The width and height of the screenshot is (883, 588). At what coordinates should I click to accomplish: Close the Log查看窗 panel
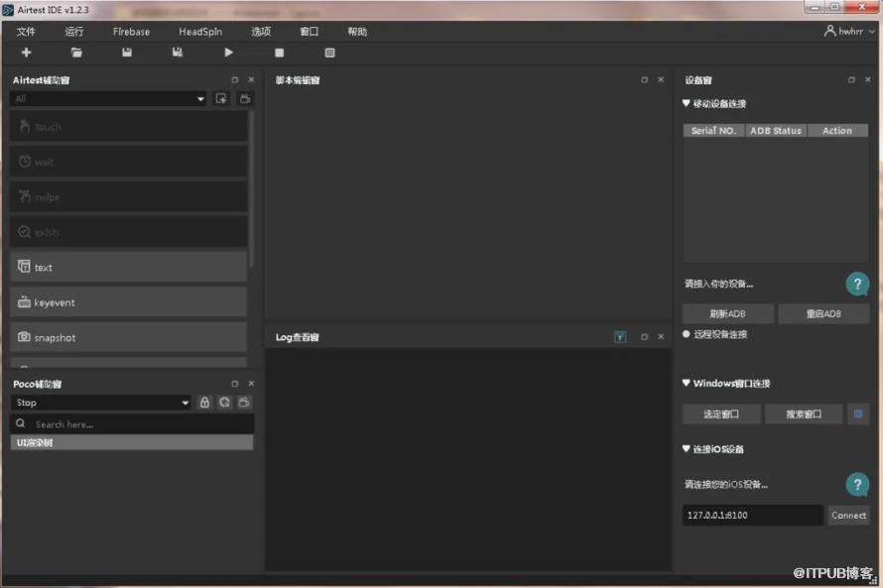point(661,336)
